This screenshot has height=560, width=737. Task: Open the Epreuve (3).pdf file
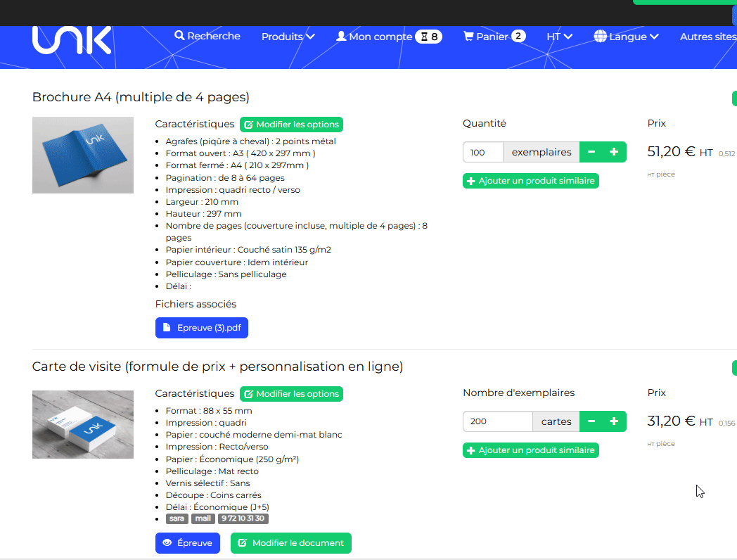(x=202, y=328)
